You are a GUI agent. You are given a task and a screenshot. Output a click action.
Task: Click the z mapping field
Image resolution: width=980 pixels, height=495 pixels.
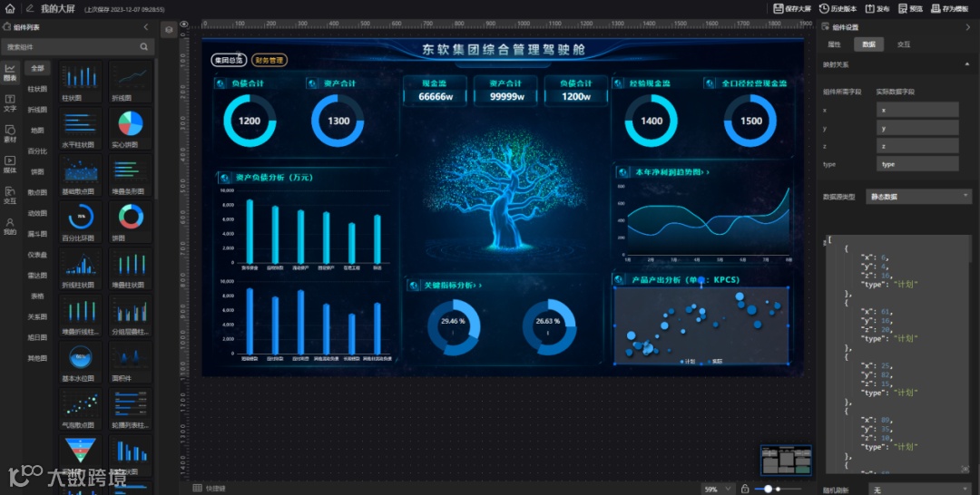(916, 146)
